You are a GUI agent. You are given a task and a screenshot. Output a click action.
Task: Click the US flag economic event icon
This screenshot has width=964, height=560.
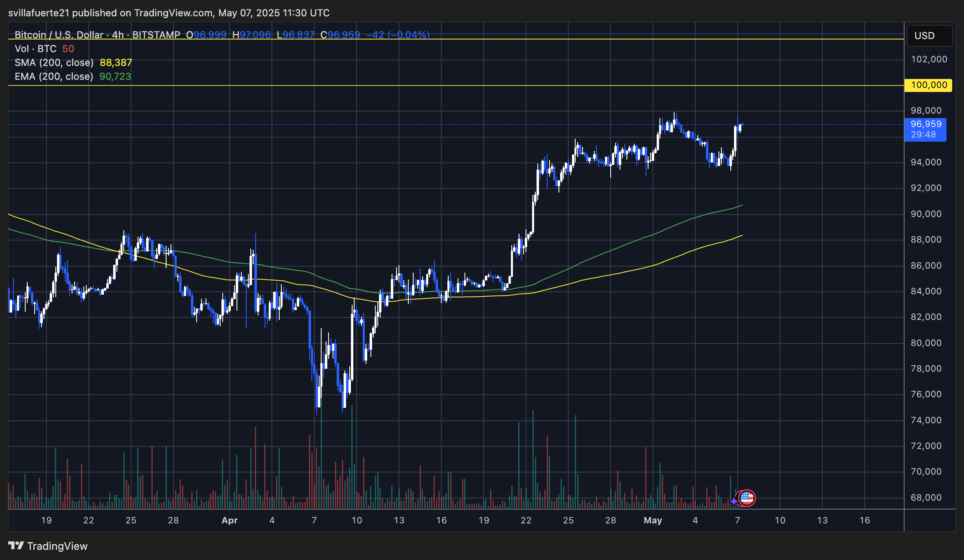point(747,498)
